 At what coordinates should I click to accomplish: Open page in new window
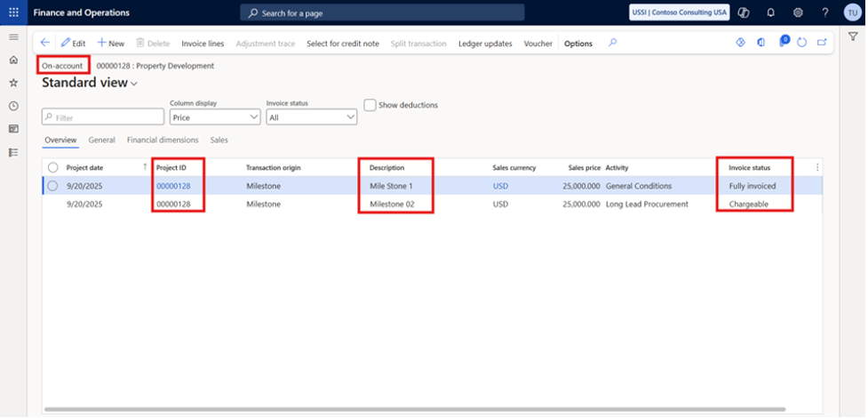point(822,43)
